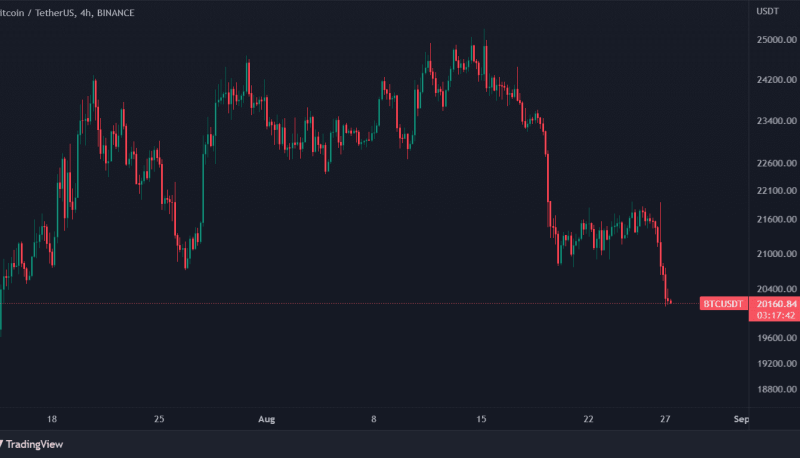The image size is (800, 458).
Task: Click the current price label 20160.84
Action: pyautogui.click(x=776, y=303)
